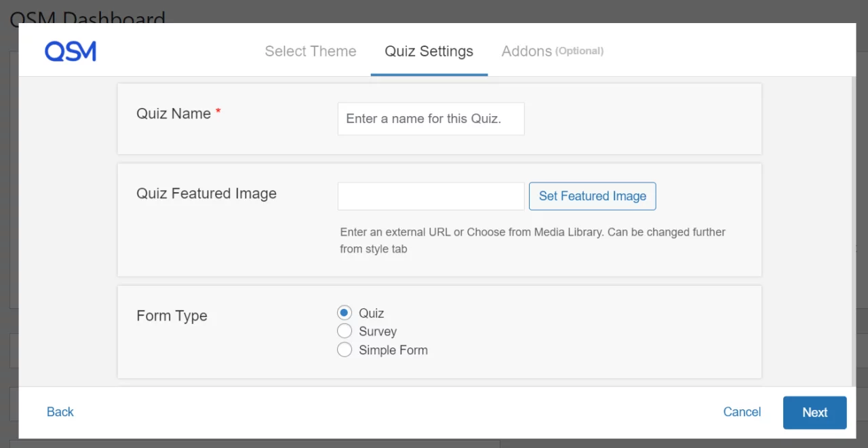
Task: Click the Form Type label
Action: click(x=172, y=316)
